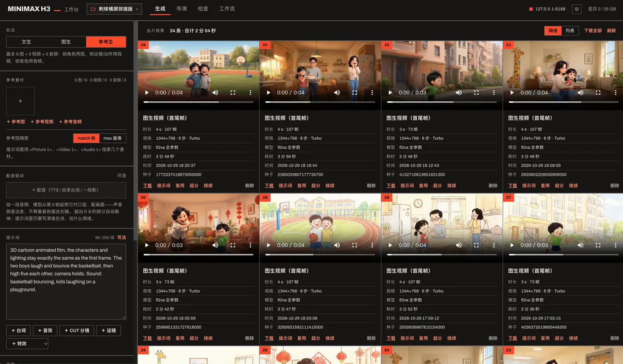Screen dimensions: 623x364
Task: Open more options on video 30
Action: [x=251, y=245]
